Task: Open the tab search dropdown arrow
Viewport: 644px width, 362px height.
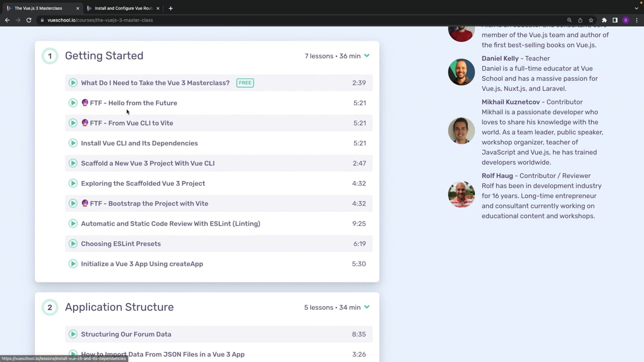Action: pyautogui.click(x=636, y=8)
